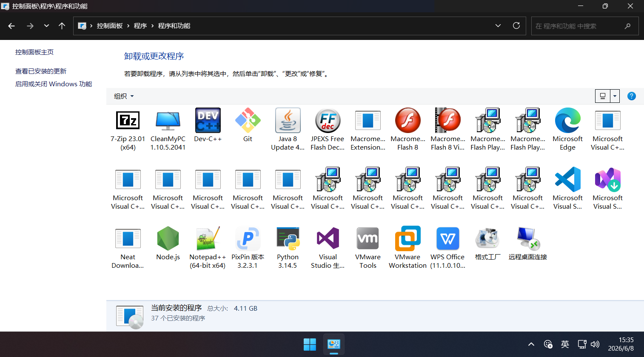Expand the chevron before 控制面板 in address bar
The height and width of the screenshot is (357, 644).
(91, 26)
